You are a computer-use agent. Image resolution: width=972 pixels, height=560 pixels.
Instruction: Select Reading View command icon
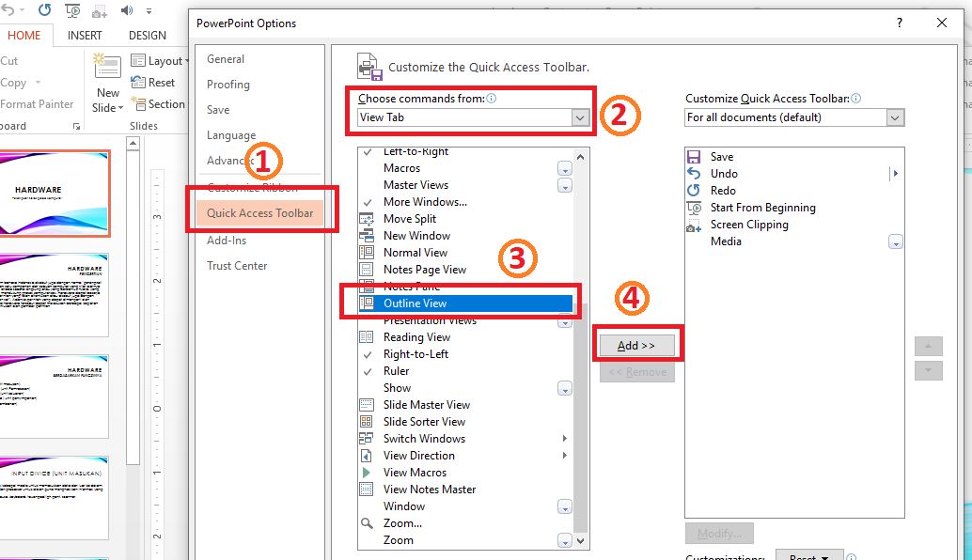(x=367, y=337)
